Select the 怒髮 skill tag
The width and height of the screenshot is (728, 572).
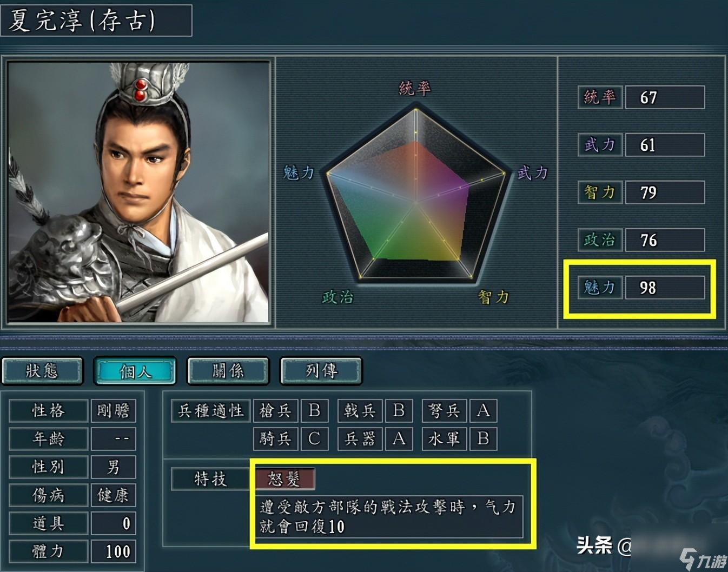coord(284,478)
